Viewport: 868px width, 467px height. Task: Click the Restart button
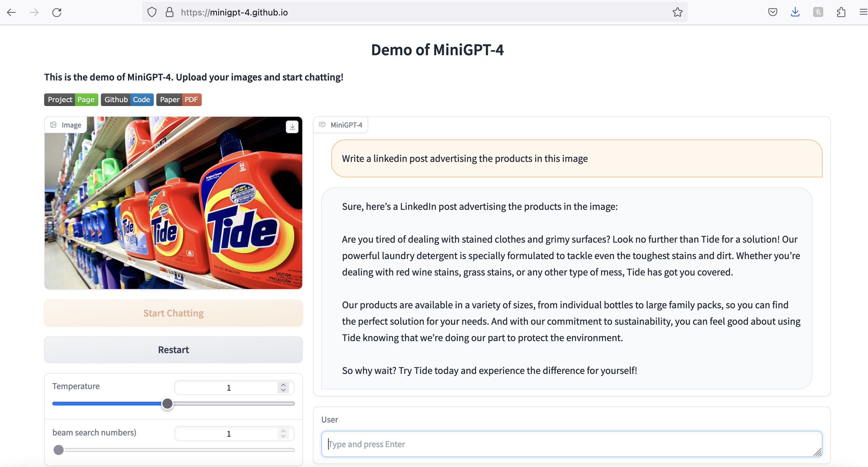tap(173, 350)
